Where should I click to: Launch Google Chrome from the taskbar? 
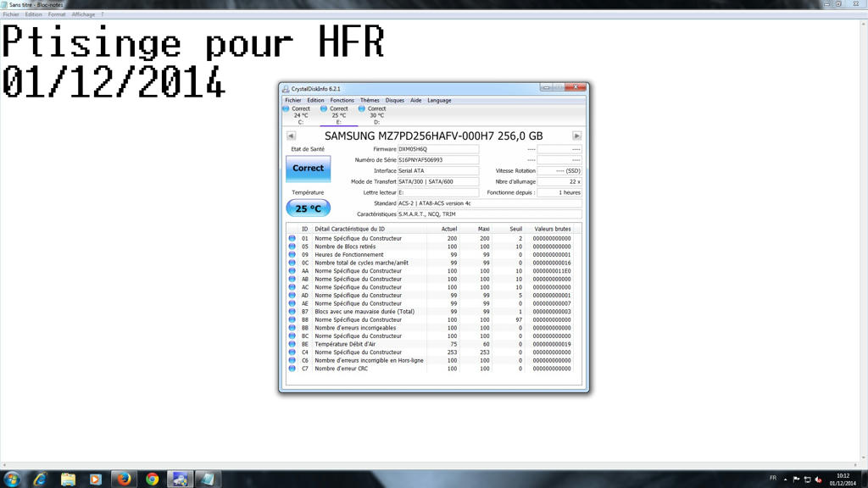[x=153, y=480]
